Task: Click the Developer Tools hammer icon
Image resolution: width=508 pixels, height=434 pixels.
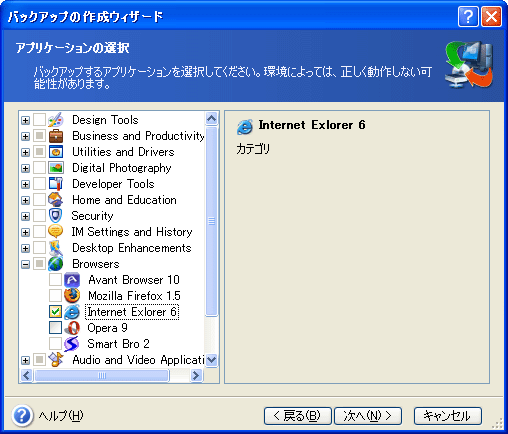Action: pyautogui.click(x=56, y=184)
